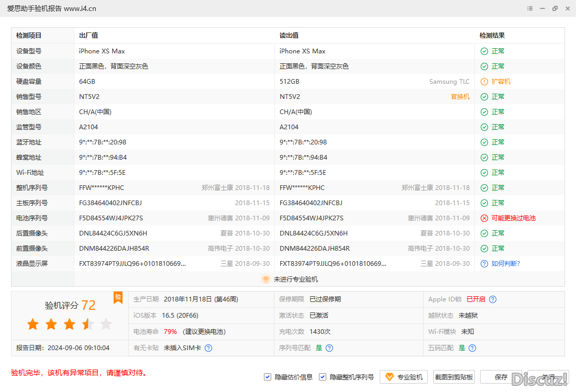Click the green check icon in 监管型号 row

tap(484, 127)
